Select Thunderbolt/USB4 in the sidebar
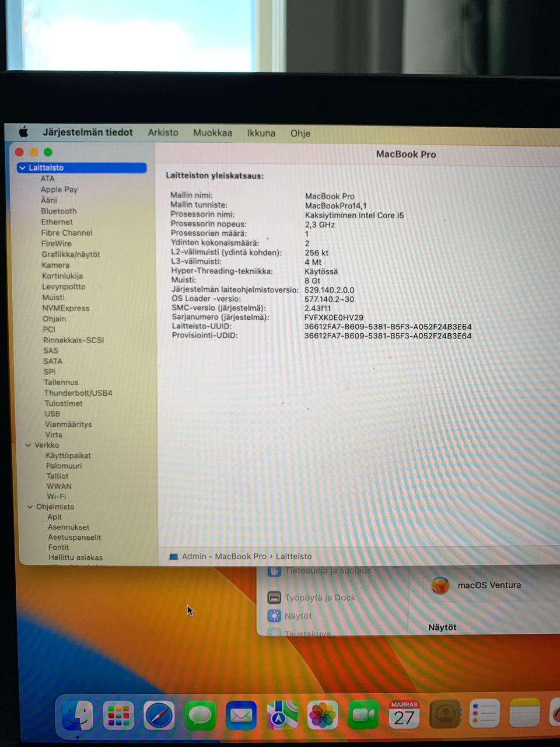560x747 pixels. (x=78, y=393)
